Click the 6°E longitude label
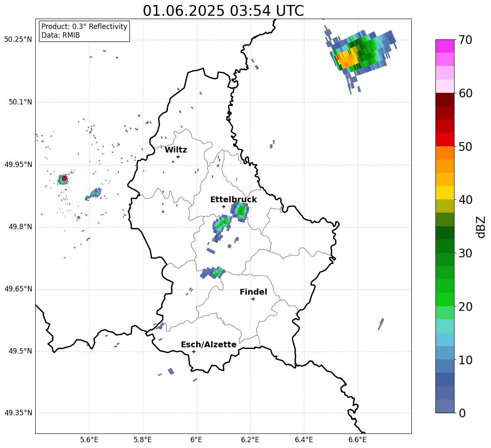 196,440
